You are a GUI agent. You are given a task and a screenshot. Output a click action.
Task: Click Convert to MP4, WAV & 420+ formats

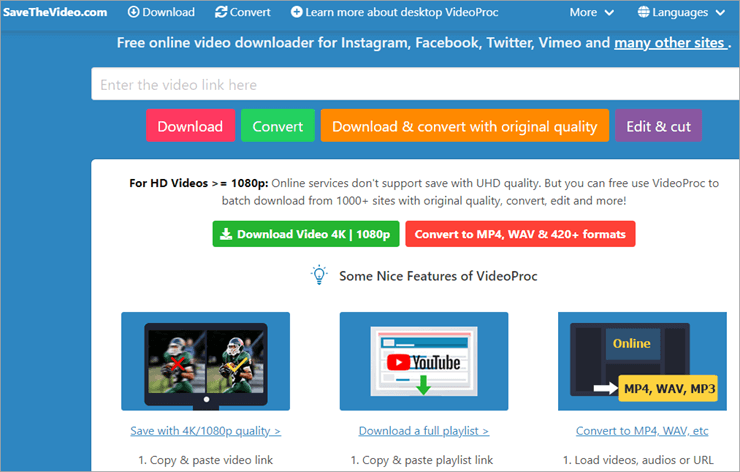(520, 234)
